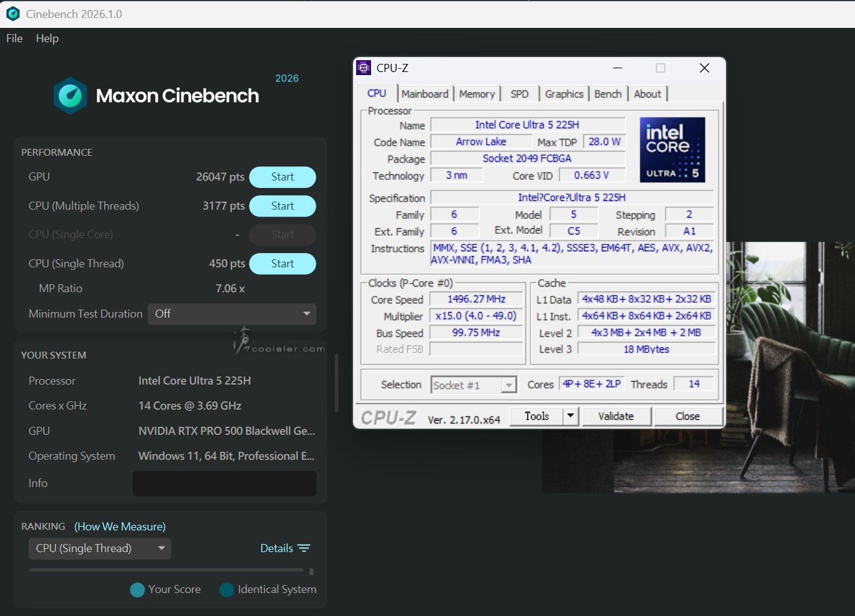The image size is (855, 616).
Task: Click the CPU-Z chip icon in title bar
Action: (364, 68)
